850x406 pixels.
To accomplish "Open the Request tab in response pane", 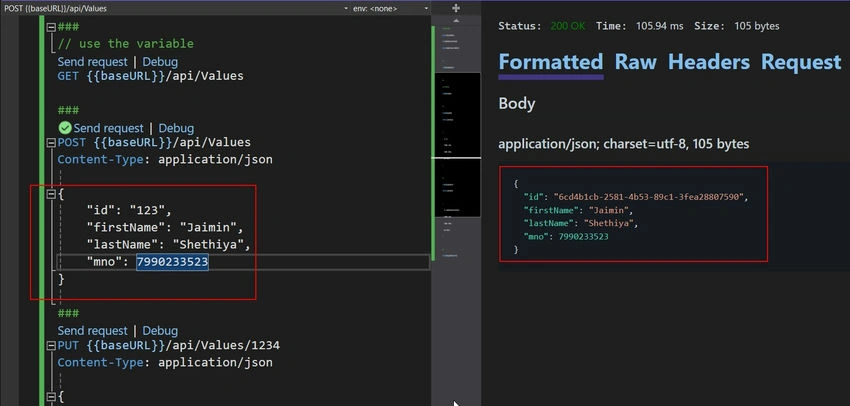I will tap(801, 62).
